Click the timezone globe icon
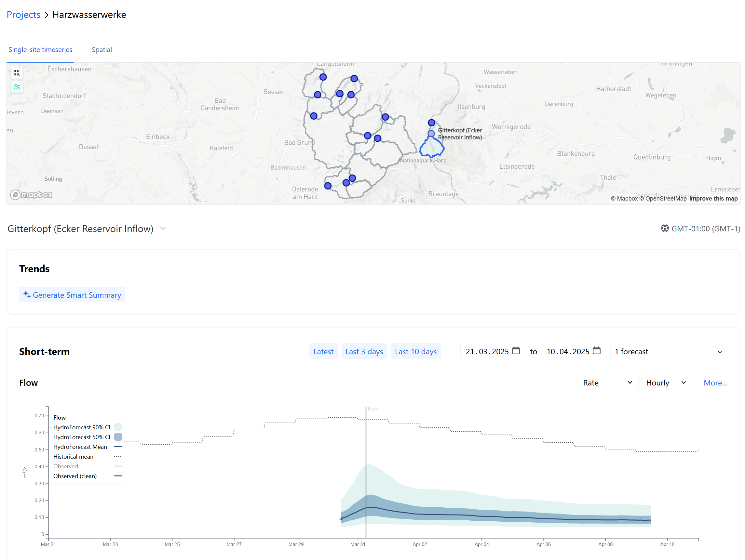 pos(665,228)
